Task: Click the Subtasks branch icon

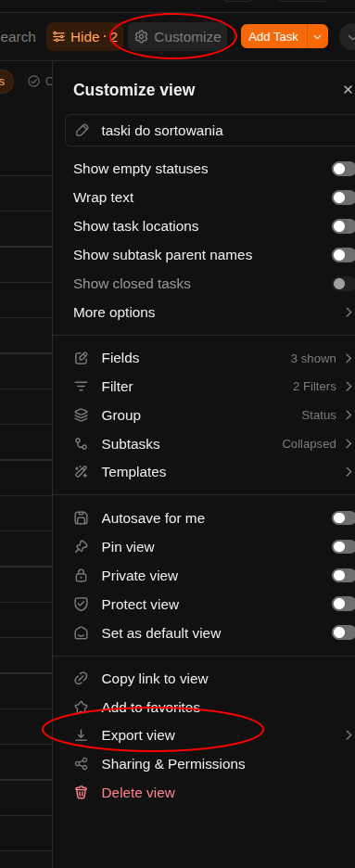Action: click(x=82, y=444)
